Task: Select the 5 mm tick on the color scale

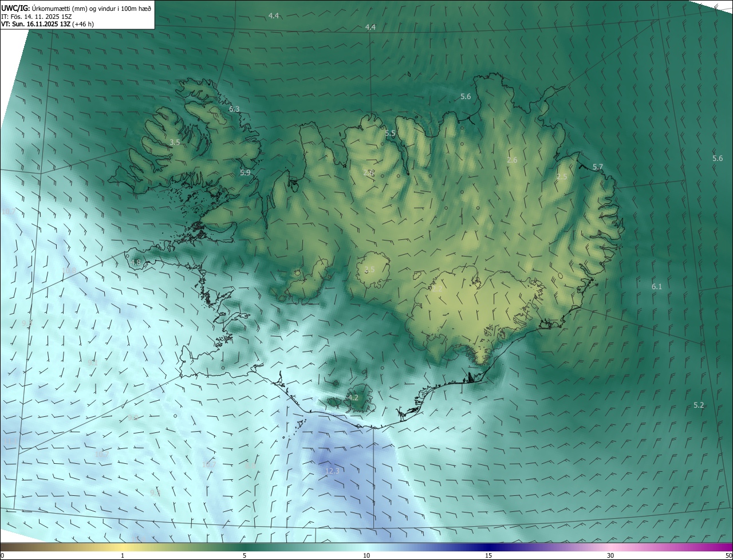Action: tap(245, 555)
